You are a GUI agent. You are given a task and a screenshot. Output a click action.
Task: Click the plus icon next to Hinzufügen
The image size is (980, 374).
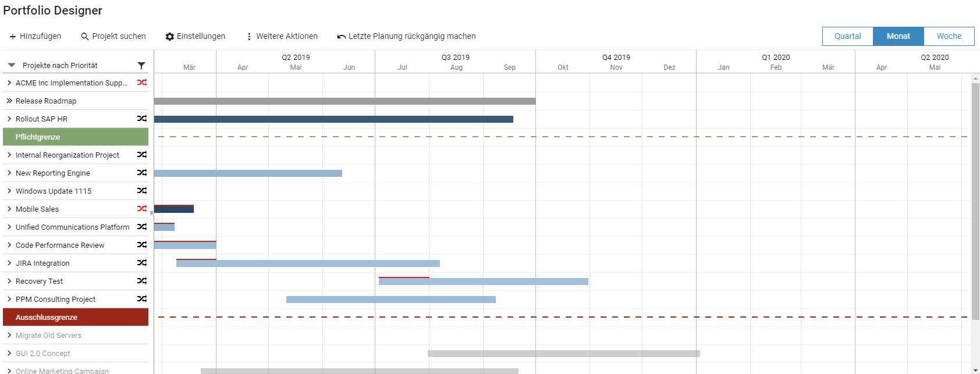coord(13,37)
